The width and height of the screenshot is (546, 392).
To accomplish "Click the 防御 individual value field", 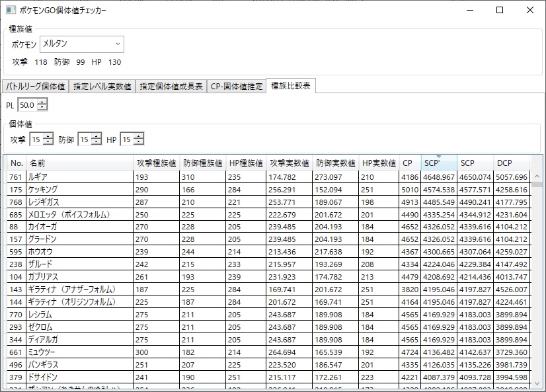I will click(x=85, y=139).
